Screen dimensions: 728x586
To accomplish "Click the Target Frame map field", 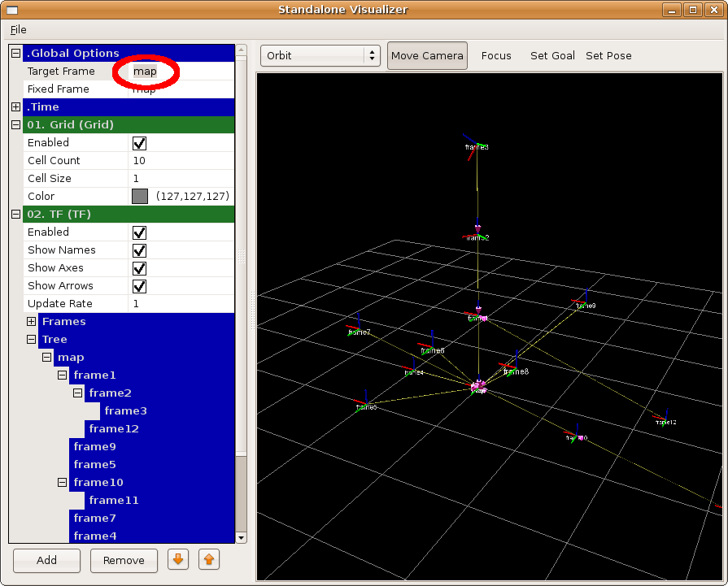I will (x=146, y=72).
